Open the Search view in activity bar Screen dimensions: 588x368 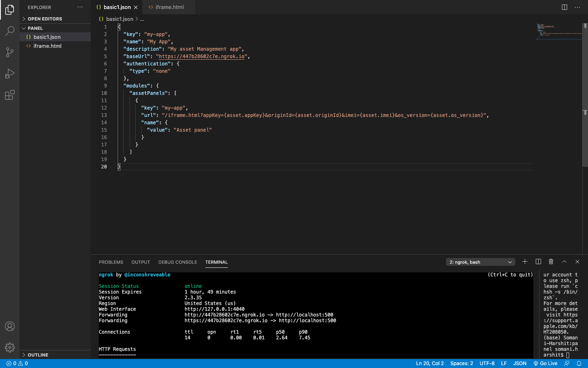(x=10, y=31)
